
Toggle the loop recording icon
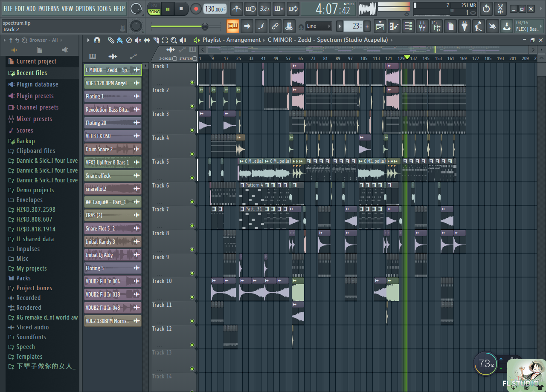(293, 9)
